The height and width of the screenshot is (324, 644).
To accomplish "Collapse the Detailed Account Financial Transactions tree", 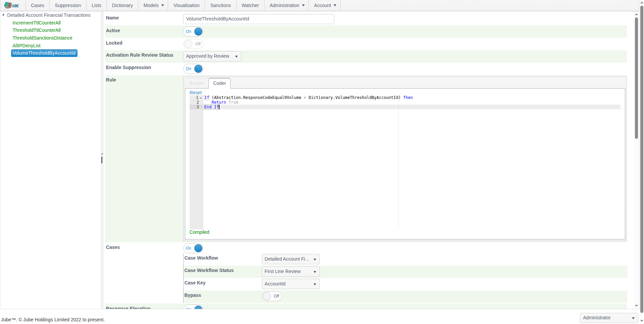I will pos(3,15).
